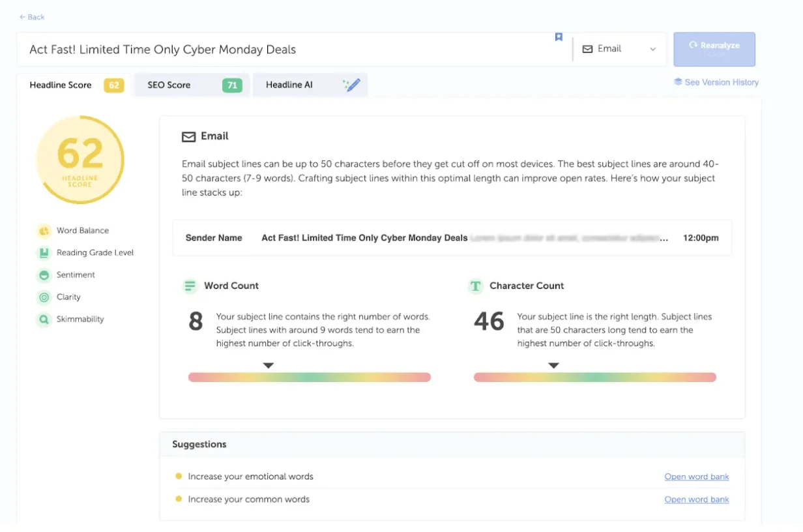The width and height of the screenshot is (803, 532).
Task: Click the Character Count heading
Action: point(527,286)
